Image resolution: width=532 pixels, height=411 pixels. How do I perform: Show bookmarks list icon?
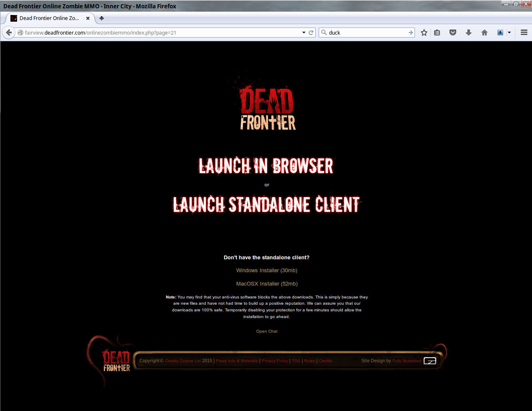[x=437, y=33]
